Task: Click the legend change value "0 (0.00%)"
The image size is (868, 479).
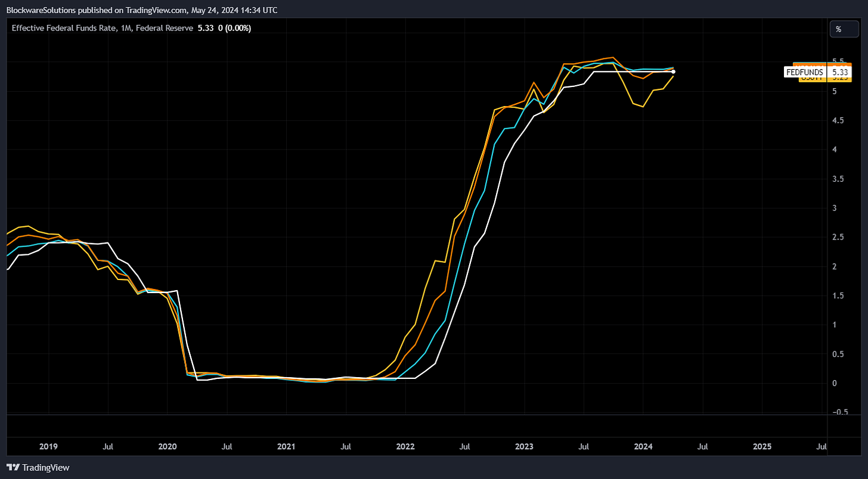Action: tap(234, 28)
